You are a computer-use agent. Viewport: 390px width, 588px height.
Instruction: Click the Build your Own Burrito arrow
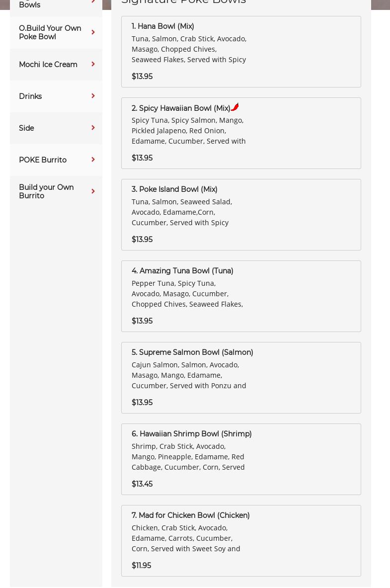pos(93,191)
